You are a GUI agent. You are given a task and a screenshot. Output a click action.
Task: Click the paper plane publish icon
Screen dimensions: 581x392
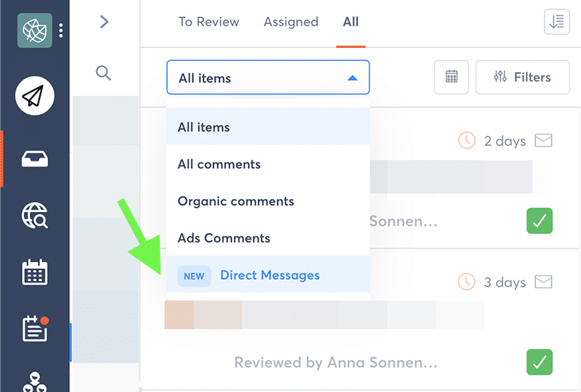tap(35, 96)
